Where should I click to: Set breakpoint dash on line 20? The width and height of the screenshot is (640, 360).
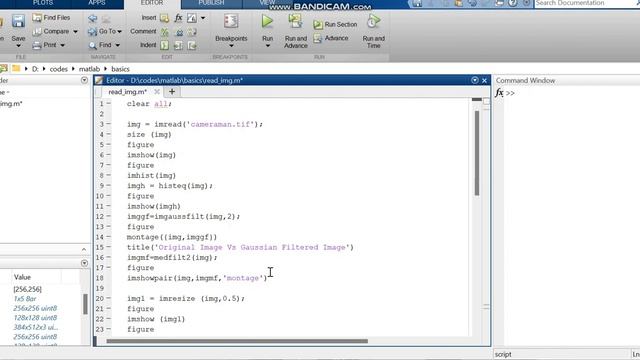(x=109, y=298)
